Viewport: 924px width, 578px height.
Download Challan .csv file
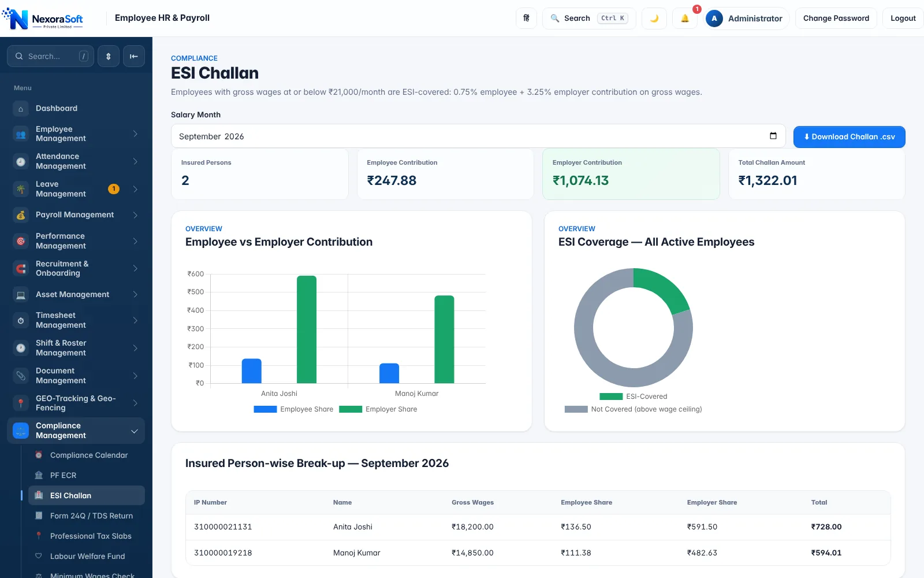pos(849,137)
